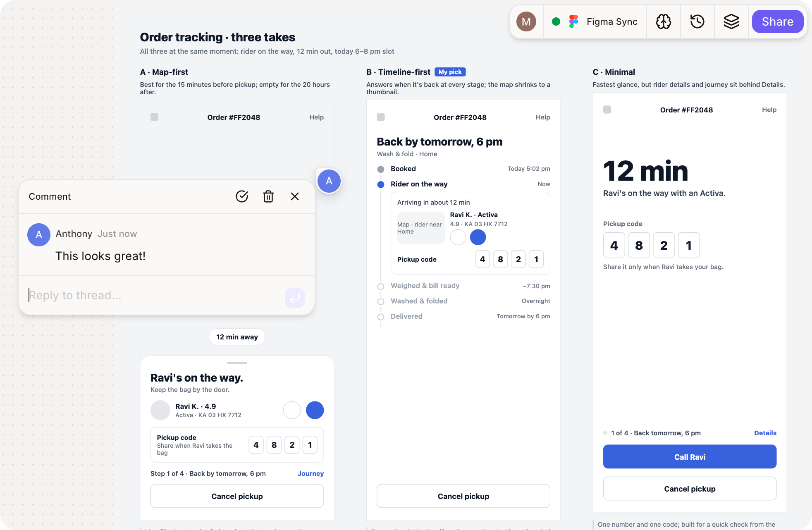Click Cancel pickup in Map-first card
The image size is (812, 530).
237,496
